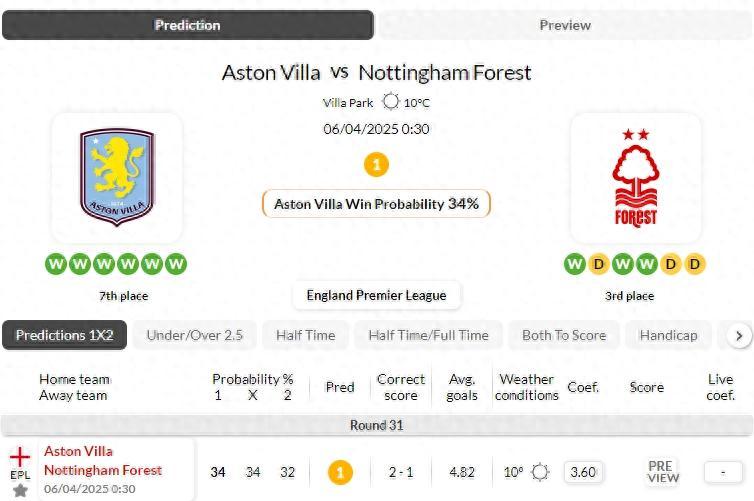Select the Both To Score tab
The height and width of the screenshot is (501, 754).
(x=564, y=335)
